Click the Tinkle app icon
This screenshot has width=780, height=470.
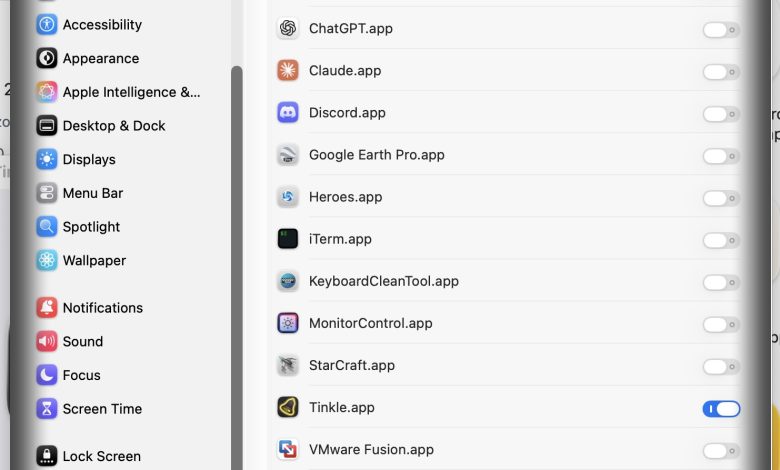[x=288, y=407]
